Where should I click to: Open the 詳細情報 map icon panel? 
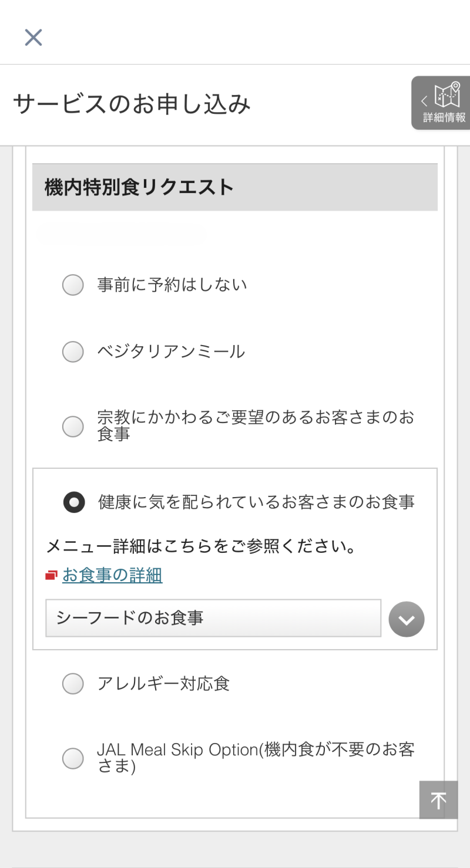pos(447,96)
